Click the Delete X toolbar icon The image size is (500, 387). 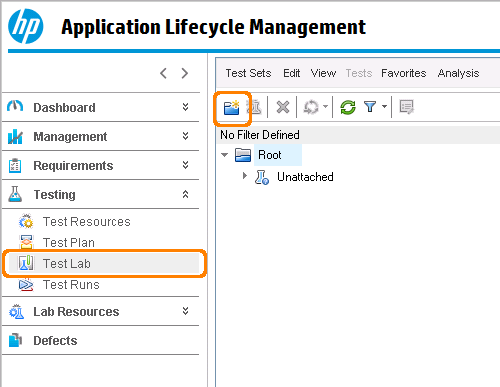[x=283, y=107]
